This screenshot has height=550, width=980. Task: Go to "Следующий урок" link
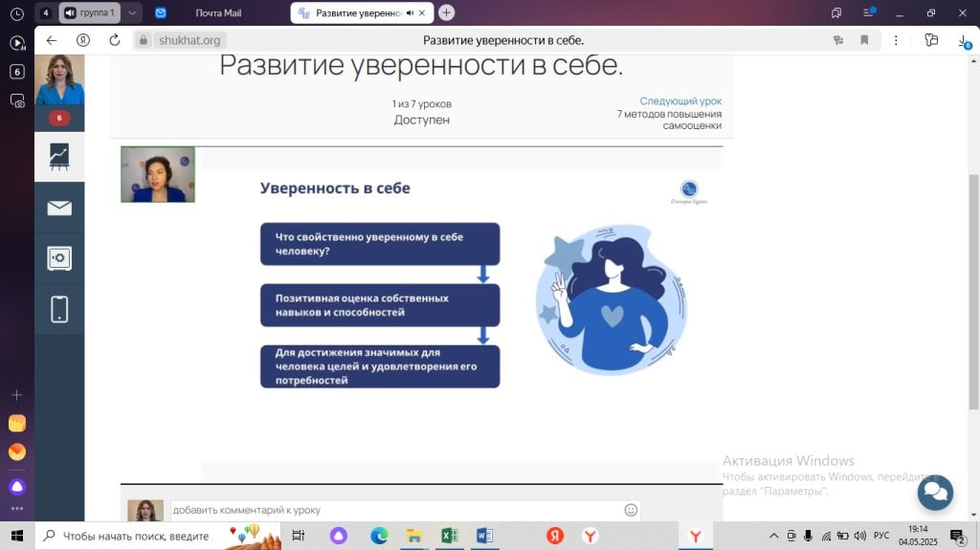680,100
